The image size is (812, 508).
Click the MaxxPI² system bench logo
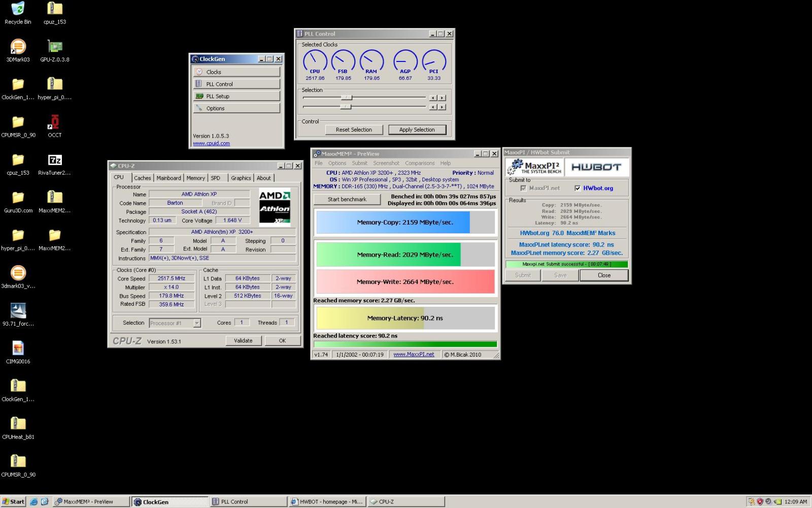[535, 167]
